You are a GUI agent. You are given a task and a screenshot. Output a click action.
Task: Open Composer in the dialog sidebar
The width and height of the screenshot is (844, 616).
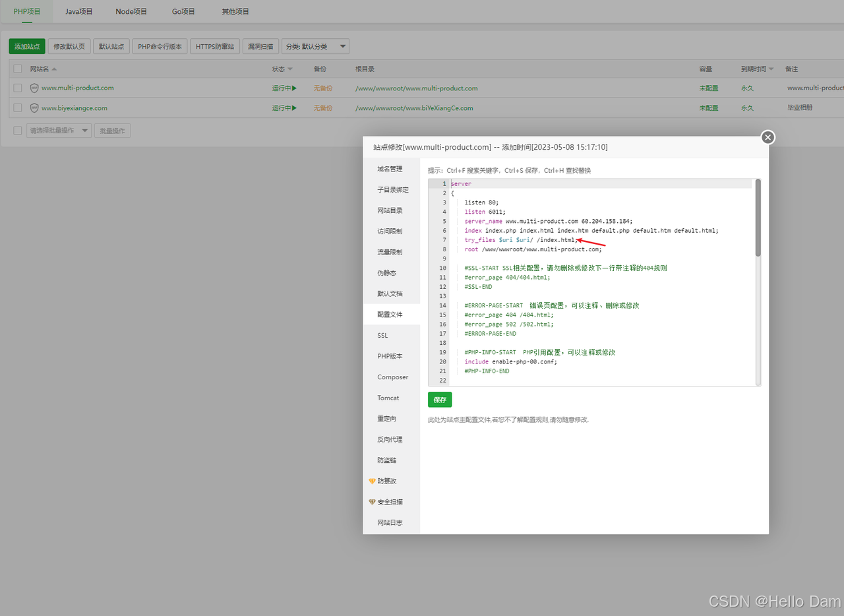pos(391,377)
